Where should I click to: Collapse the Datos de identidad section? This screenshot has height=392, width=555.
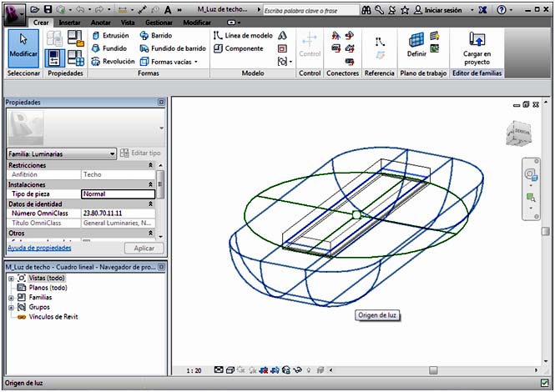(151, 204)
